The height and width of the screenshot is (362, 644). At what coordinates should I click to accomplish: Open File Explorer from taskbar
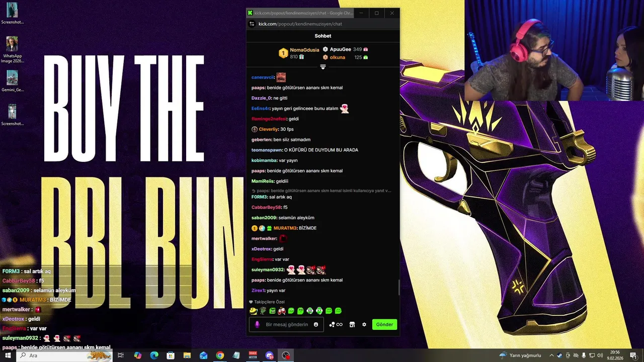(187, 355)
